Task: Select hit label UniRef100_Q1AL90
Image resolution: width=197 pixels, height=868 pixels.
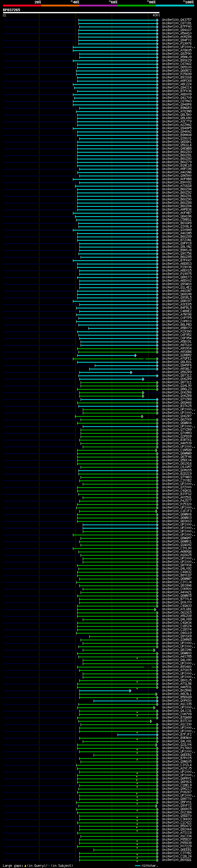Action: 176,386
